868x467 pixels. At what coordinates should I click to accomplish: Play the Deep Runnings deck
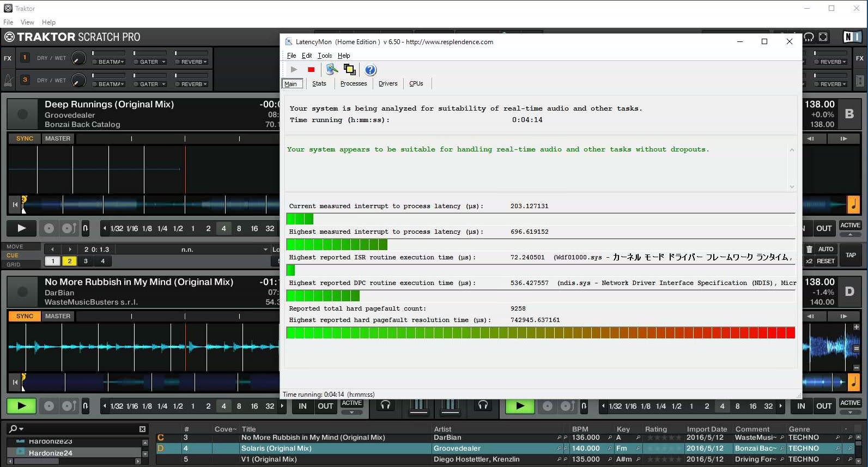pos(21,228)
